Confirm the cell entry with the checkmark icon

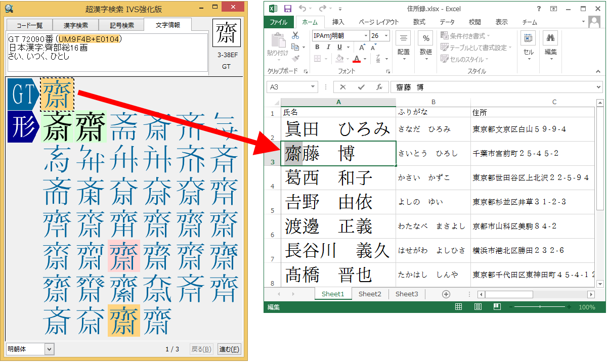361,87
